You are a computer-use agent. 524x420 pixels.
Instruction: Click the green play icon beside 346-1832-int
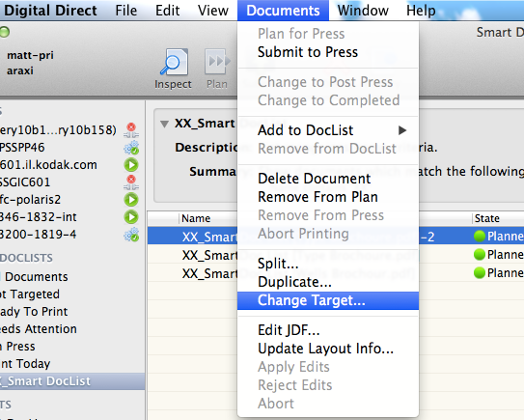pyautogui.click(x=131, y=217)
